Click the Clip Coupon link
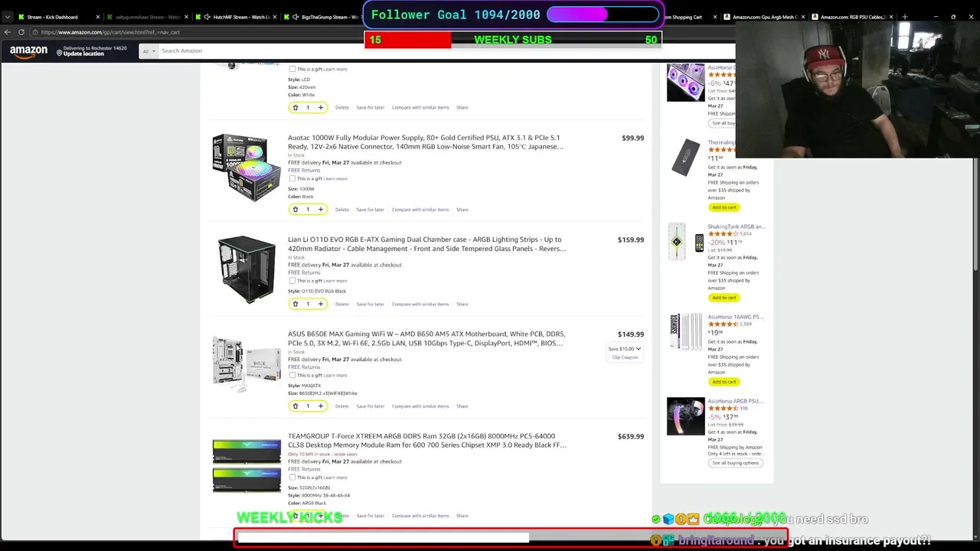 coord(625,357)
